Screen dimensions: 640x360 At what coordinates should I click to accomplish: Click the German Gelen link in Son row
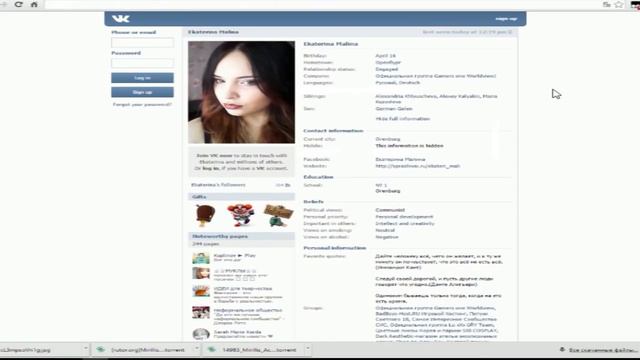394,109
